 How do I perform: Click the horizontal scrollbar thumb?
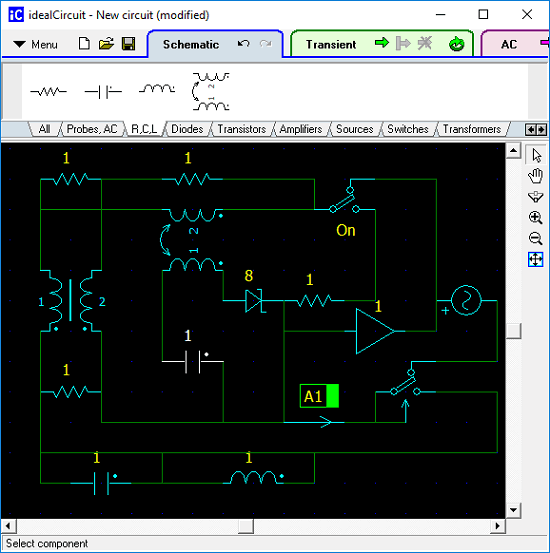[x=246, y=527]
